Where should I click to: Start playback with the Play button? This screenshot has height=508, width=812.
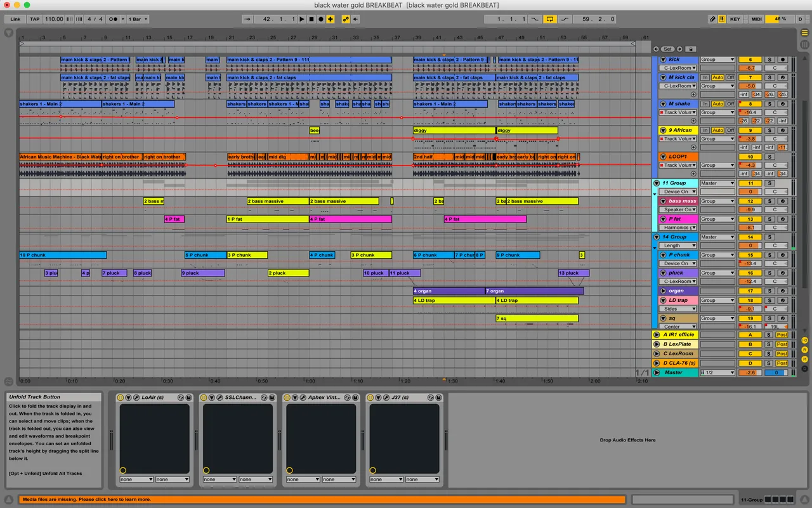(x=302, y=19)
